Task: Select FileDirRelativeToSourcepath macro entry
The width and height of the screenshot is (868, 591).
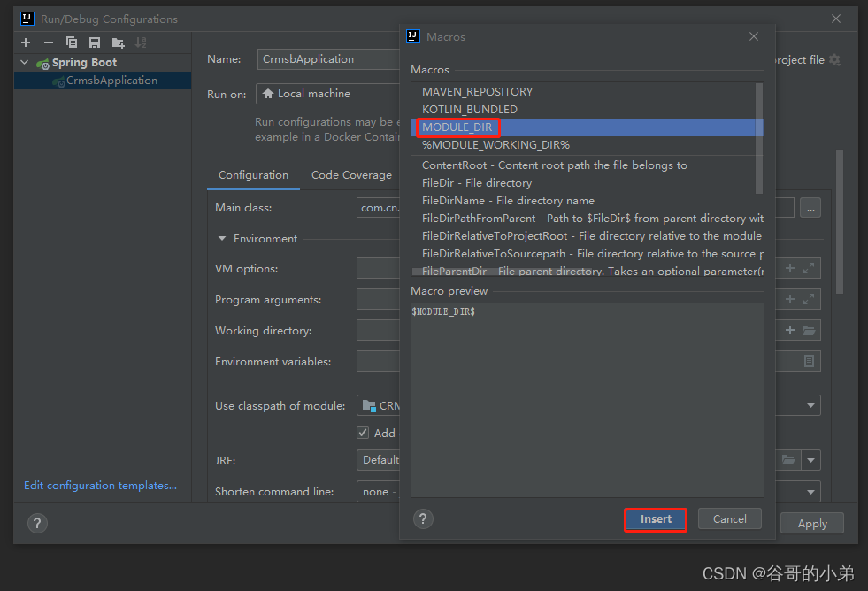Action: (x=588, y=254)
